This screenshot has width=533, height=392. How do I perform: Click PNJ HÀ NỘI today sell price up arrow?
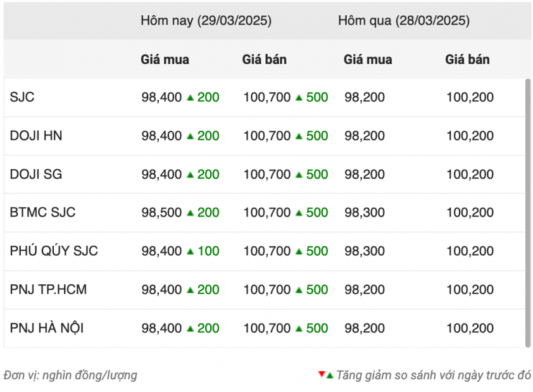click(299, 329)
